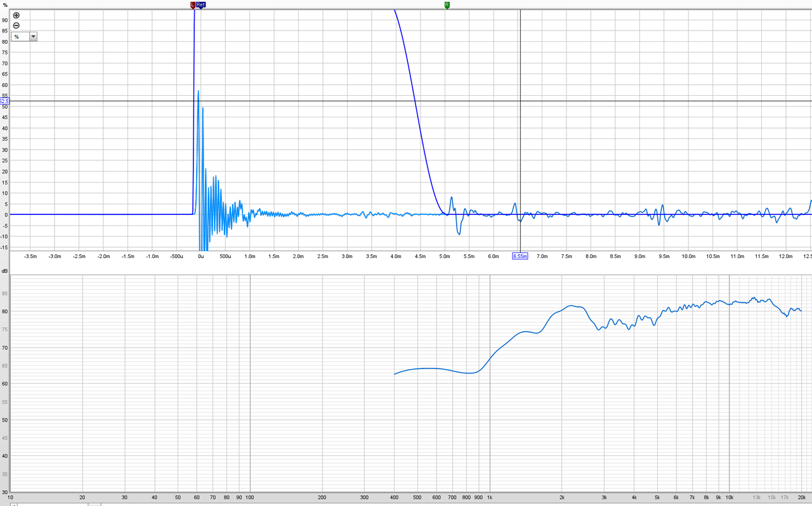The width and height of the screenshot is (812, 506).
Task: Click the 0u tick on time axis
Action: click(x=201, y=256)
